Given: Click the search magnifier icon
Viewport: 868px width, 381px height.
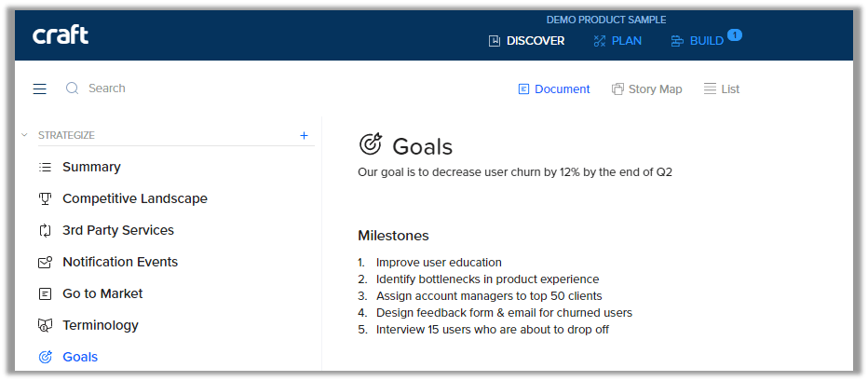Looking at the screenshot, I should click(x=72, y=88).
